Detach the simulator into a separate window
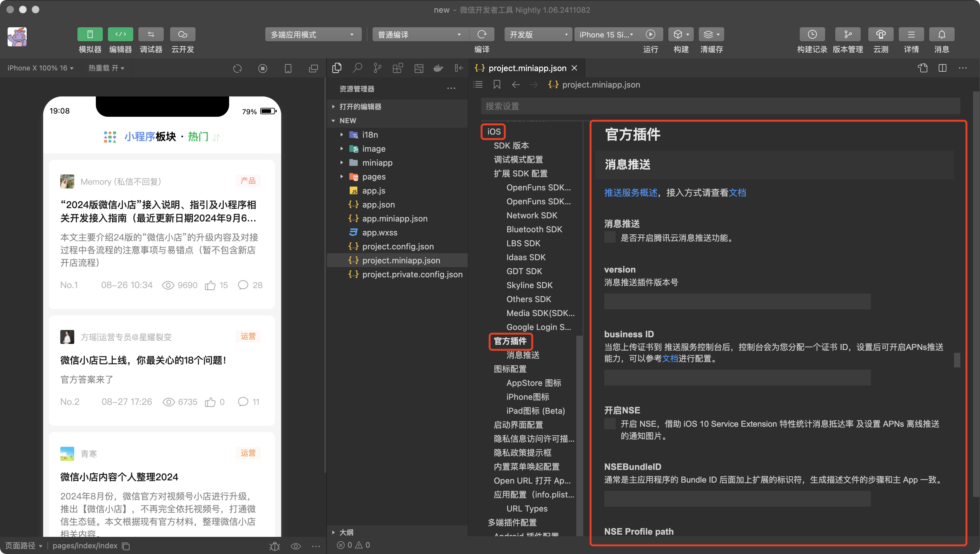The image size is (980, 554). tap(314, 68)
